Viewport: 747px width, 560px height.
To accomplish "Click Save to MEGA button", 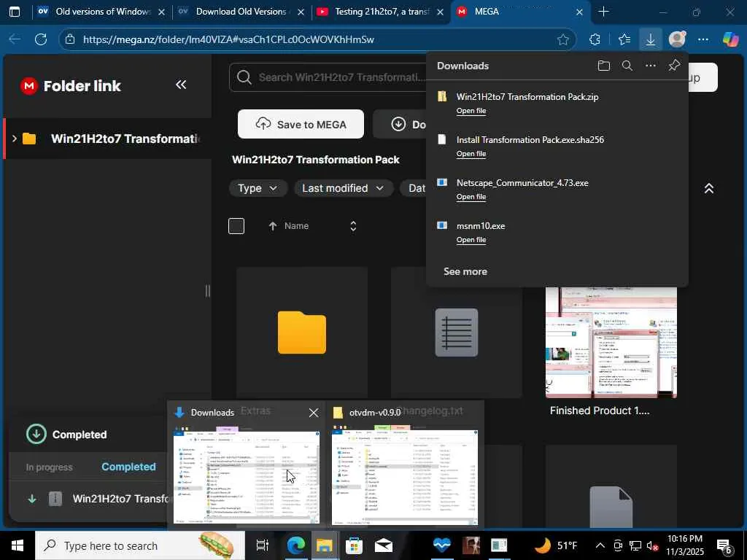I will (x=301, y=124).
